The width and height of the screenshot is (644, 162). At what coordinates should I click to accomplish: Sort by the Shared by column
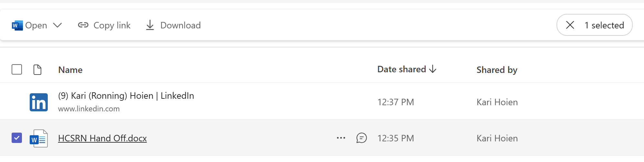(x=497, y=70)
